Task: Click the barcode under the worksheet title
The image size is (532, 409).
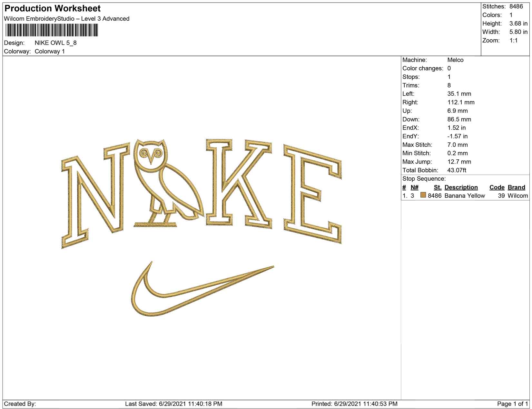Action: tap(52, 31)
